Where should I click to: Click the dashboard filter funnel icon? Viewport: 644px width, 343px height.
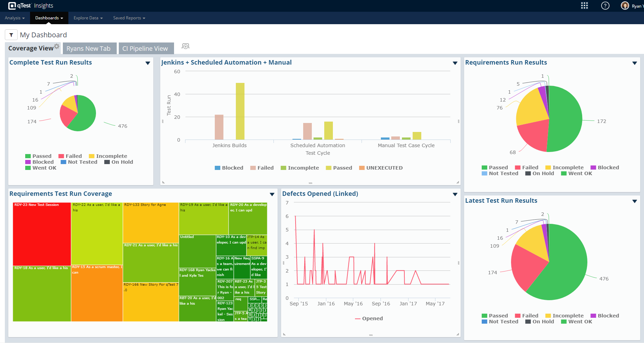(x=11, y=35)
